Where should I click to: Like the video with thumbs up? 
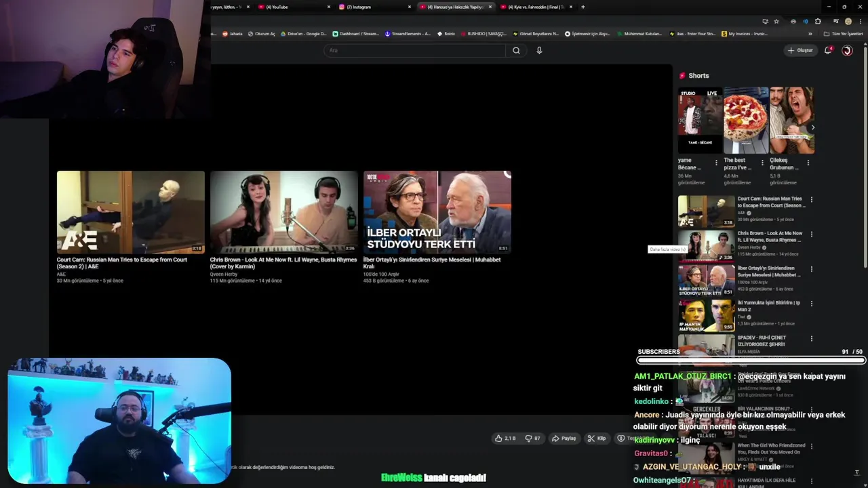(505, 439)
